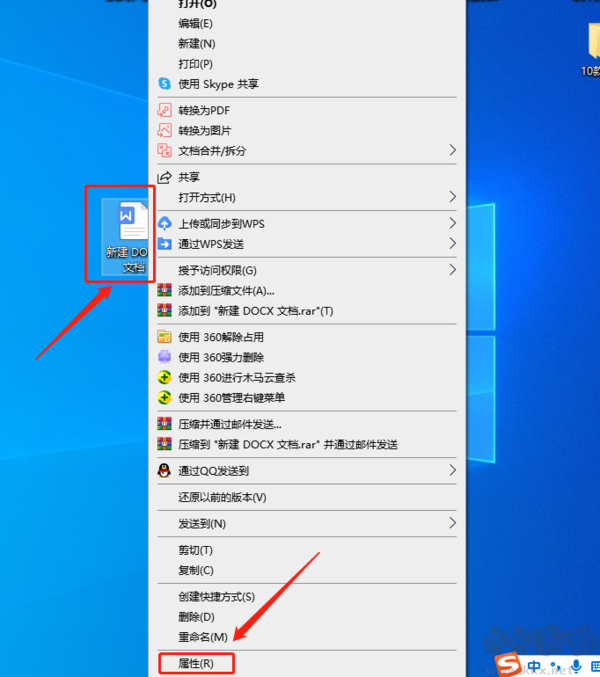Select 添加到压缩文件(A)... entry text
Viewport: 600px width, 677px height.
227,291
